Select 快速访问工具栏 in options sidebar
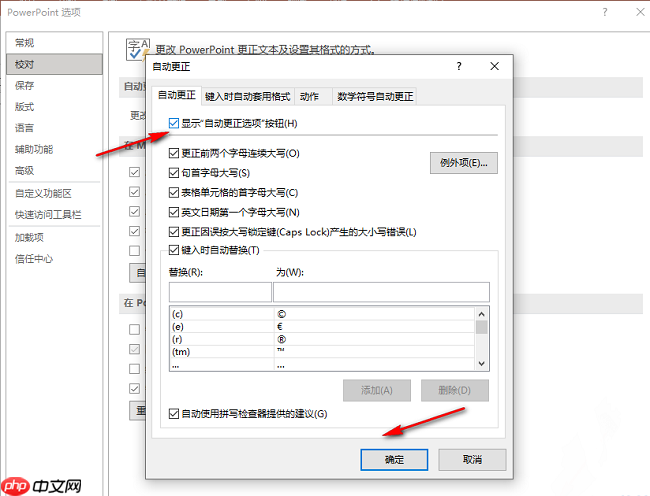The image size is (650, 496). (x=54, y=215)
